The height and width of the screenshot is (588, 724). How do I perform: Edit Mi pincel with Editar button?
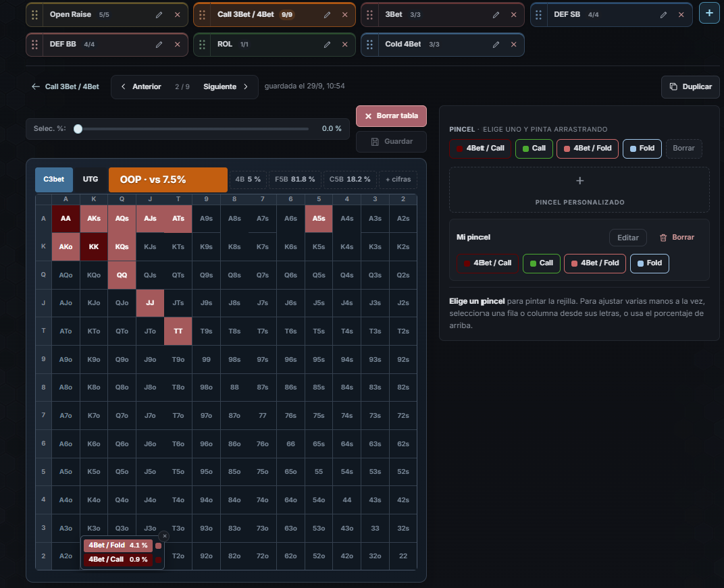click(628, 238)
